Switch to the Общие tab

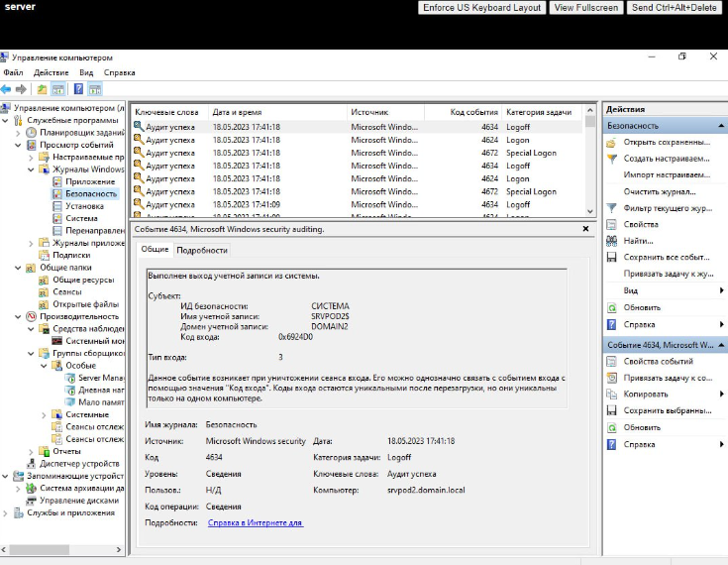click(x=155, y=249)
